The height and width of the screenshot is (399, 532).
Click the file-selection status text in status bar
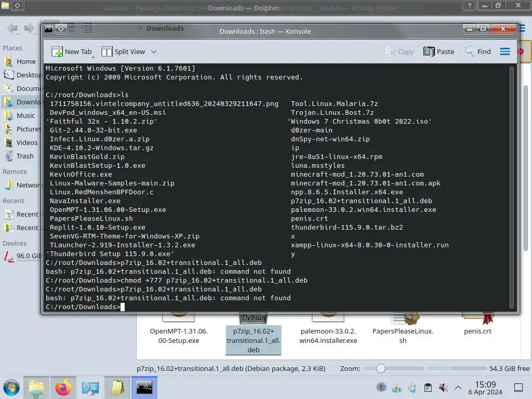coord(231,368)
